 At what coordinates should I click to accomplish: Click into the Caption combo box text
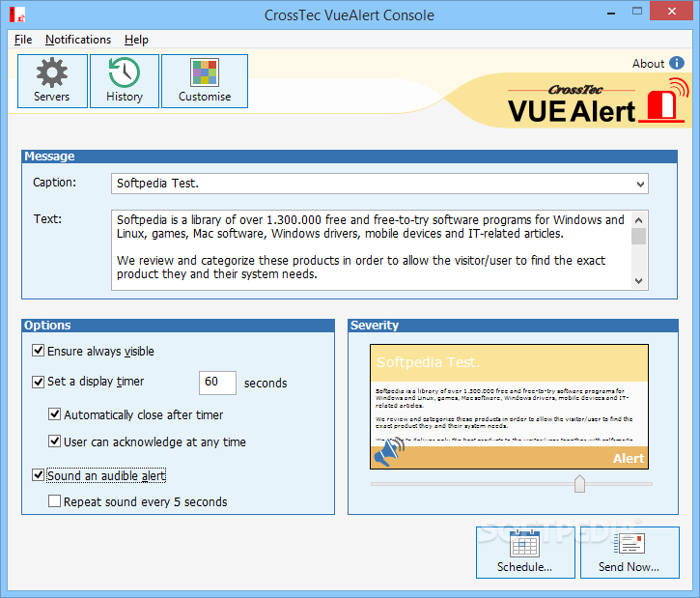(x=379, y=184)
